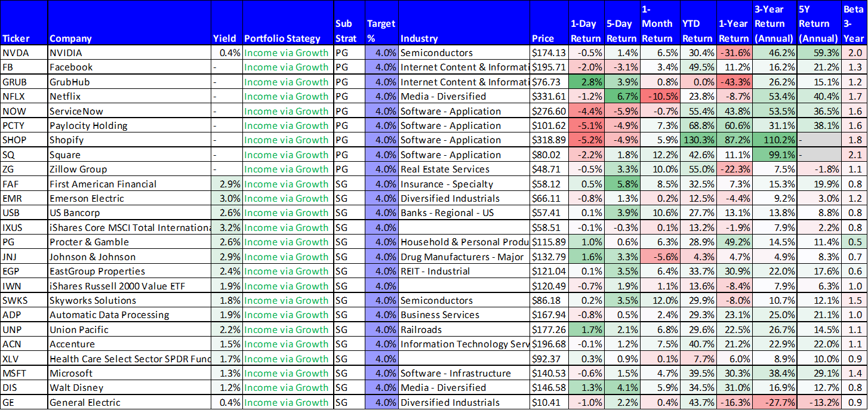868x410 pixels.
Task: Click the Walt Disney company cell
Action: [x=130, y=387]
